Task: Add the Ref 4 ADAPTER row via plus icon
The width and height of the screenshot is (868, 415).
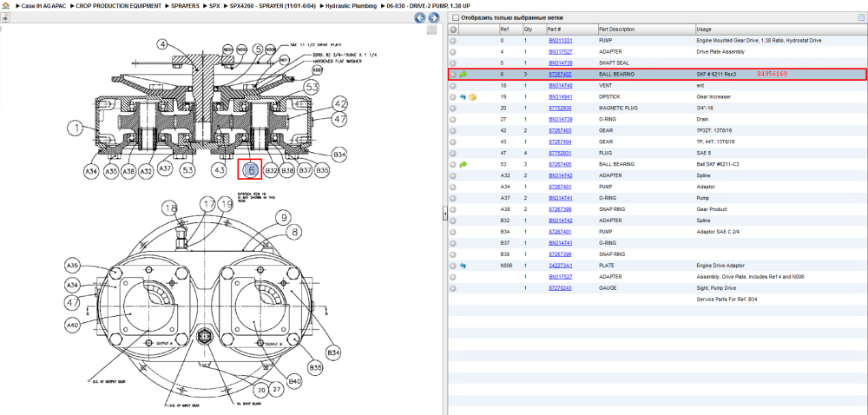Action: [453, 52]
